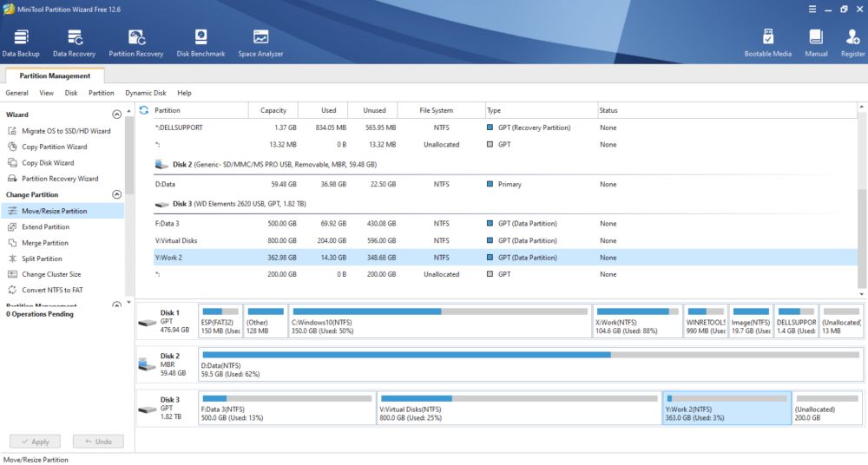Open the General menu

(16, 93)
